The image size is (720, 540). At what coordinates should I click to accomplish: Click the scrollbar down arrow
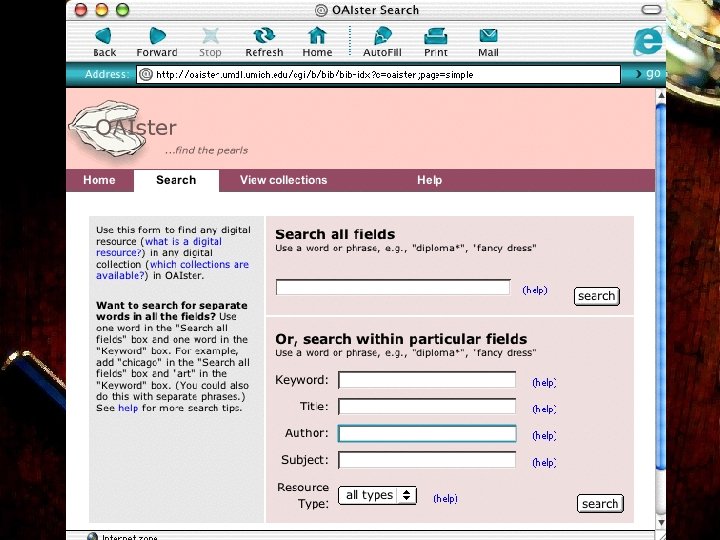pos(661,522)
